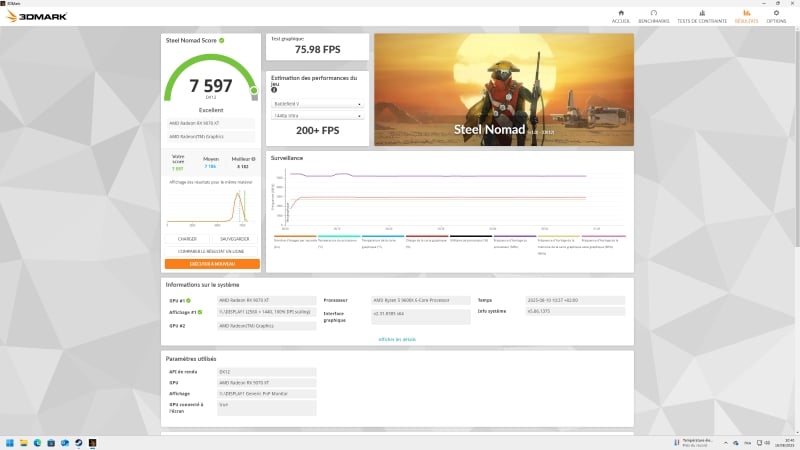800x450 pixels.
Task: Toggle pink GPU clock frequency legend swatch
Action: pos(604,236)
